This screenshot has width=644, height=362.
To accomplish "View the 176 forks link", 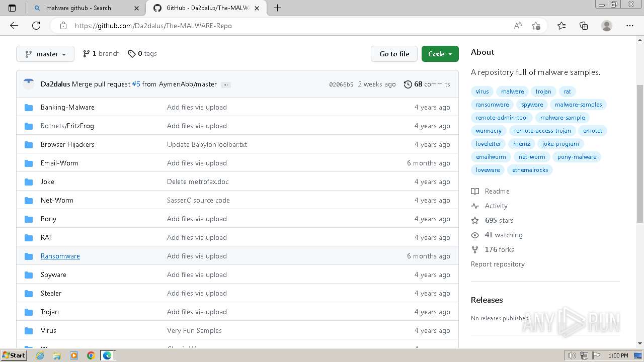I will click(x=493, y=249).
